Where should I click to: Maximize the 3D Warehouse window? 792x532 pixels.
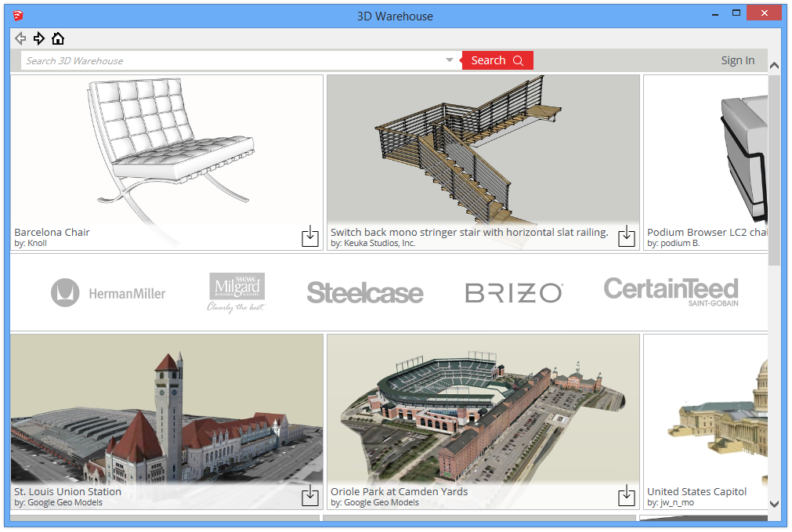[736, 13]
